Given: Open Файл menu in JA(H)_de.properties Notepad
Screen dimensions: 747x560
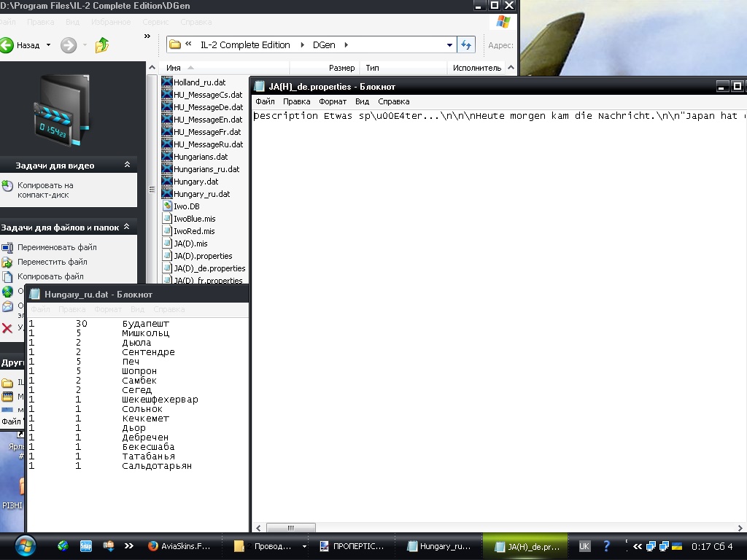Looking at the screenshot, I should (x=265, y=101).
